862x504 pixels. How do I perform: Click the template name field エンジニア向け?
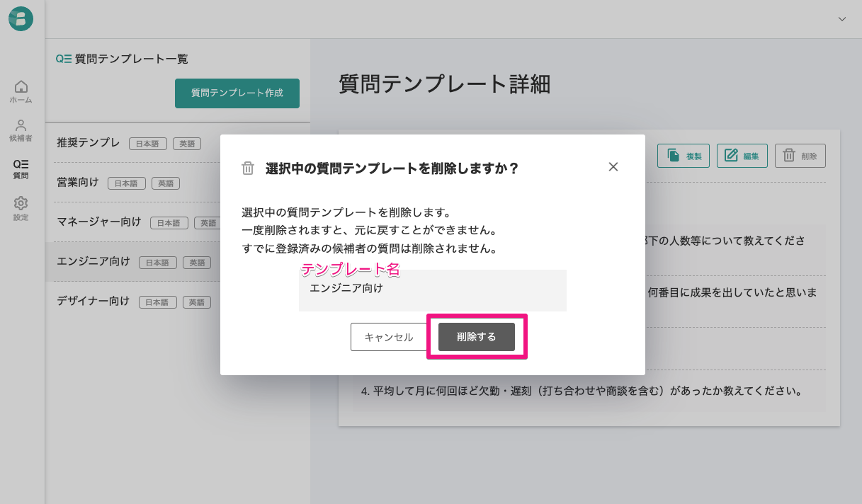coord(433,290)
